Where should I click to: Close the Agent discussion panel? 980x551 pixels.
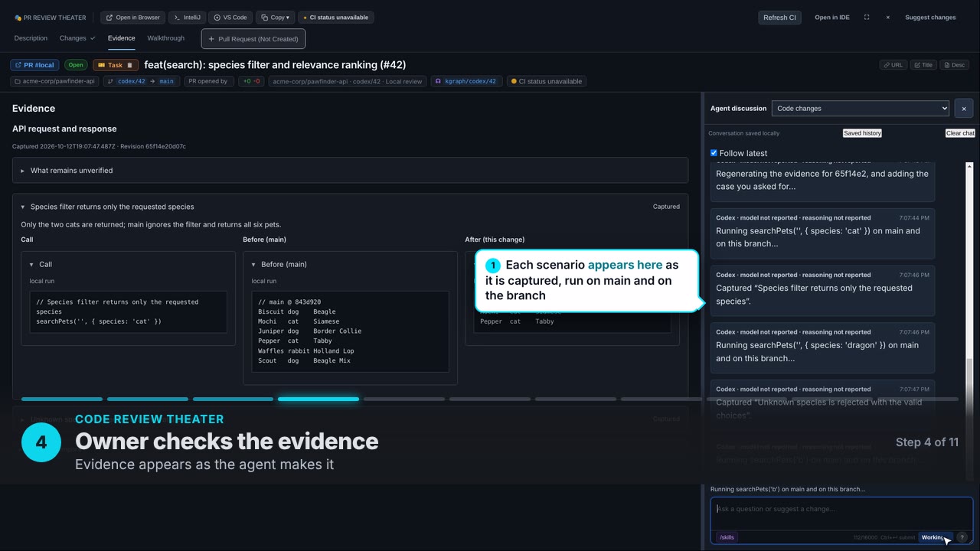click(964, 109)
